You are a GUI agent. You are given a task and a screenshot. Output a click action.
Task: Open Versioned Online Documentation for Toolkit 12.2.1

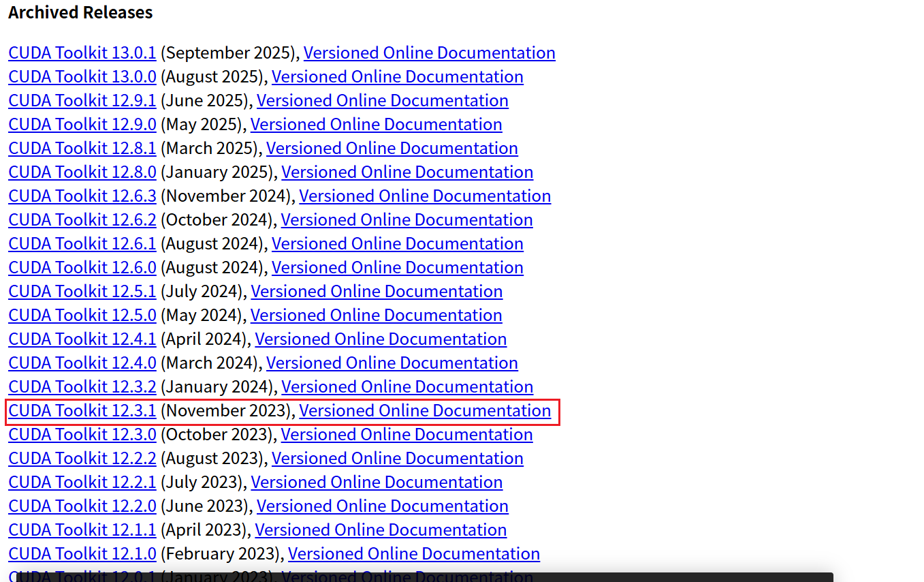tap(377, 482)
